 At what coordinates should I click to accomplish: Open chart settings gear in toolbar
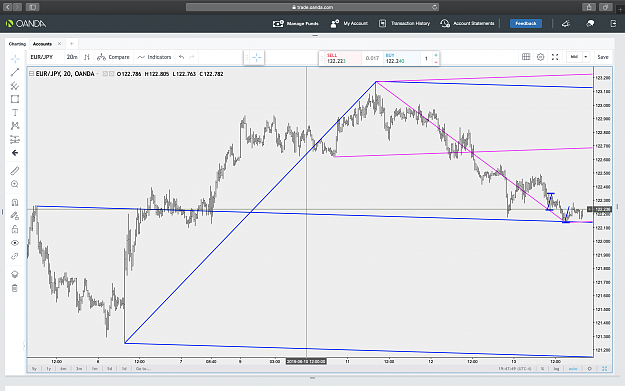coord(540,57)
